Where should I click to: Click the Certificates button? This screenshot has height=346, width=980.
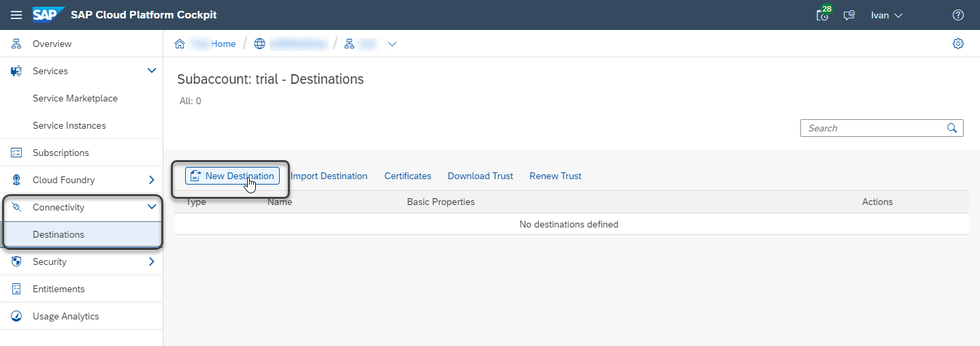[408, 176]
